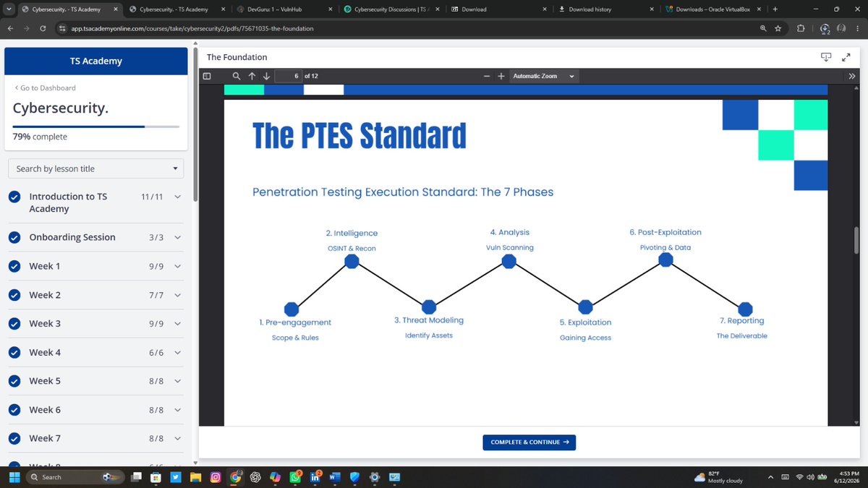Zoom in the PDF with plus
The width and height of the screenshot is (868, 488).
(x=501, y=76)
